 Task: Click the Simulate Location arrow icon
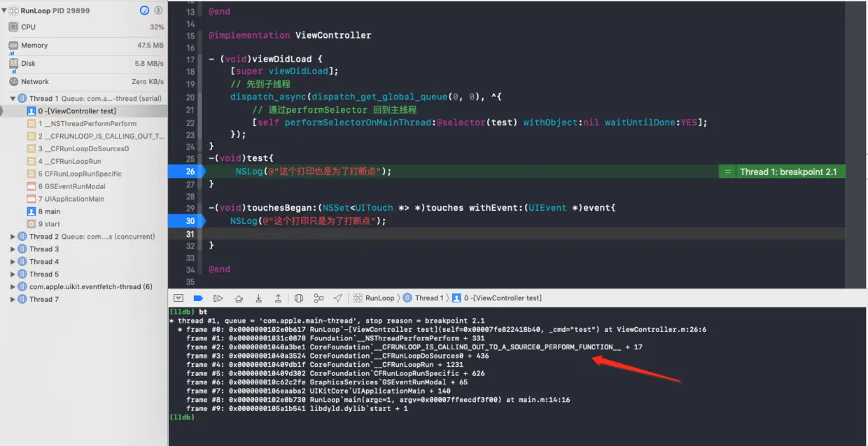click(338, 298)
